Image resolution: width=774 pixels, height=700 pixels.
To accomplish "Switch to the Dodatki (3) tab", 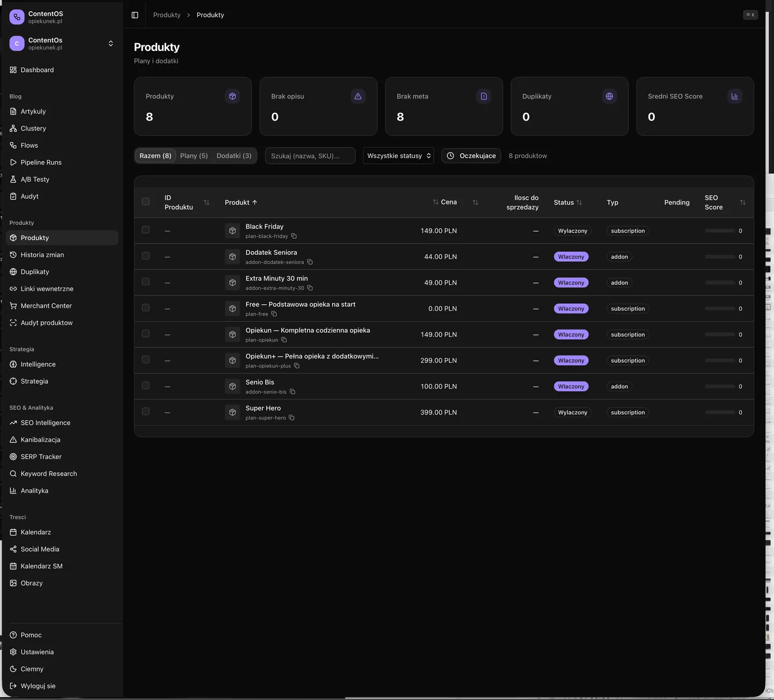I will tap(234, 156).
